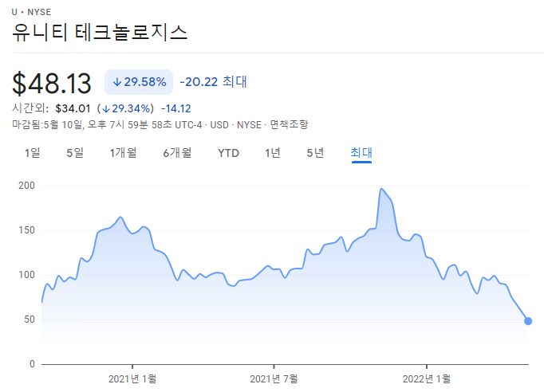Click the after-hours price $34.01

(x=73, y=109)
